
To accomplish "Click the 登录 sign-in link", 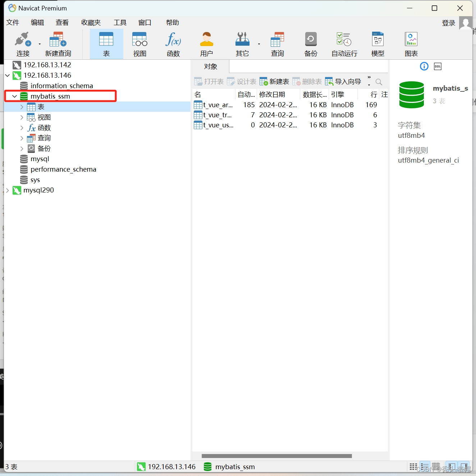I will [x=449, y=23].
